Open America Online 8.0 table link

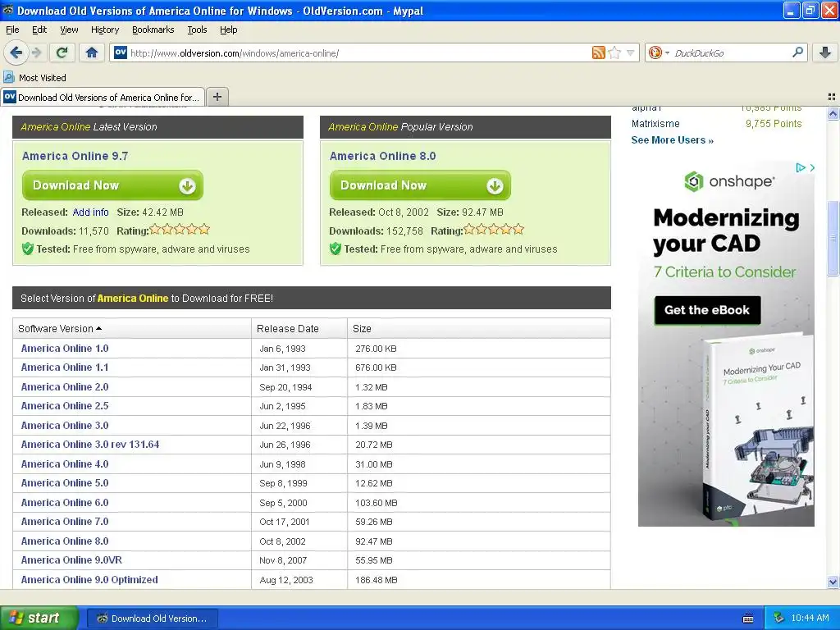tap(65, 541)
